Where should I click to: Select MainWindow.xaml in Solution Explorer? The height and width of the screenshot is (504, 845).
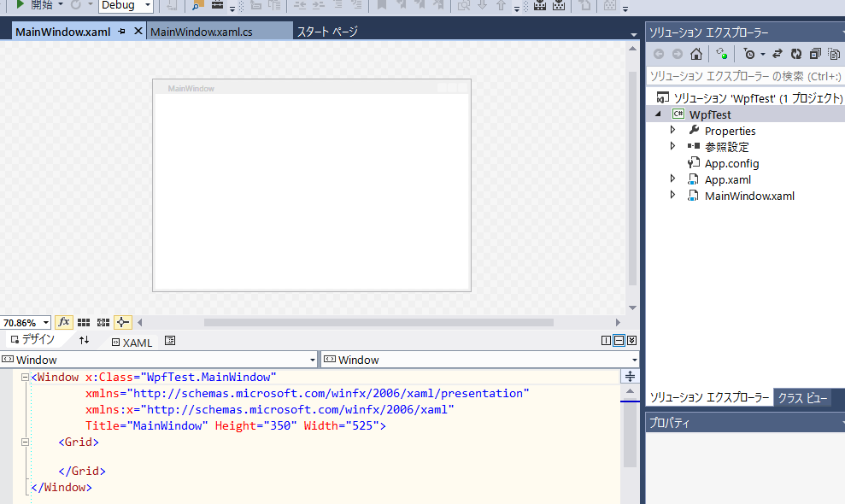pyautogui.click(x=749, y=196)
